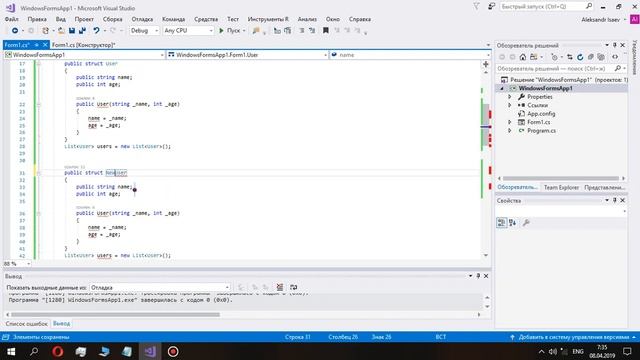Viewport: 640px width, 360px height.
Task: Click the ENG language indicator in tray
Action: pyautogui.click(x=578, y=351)
